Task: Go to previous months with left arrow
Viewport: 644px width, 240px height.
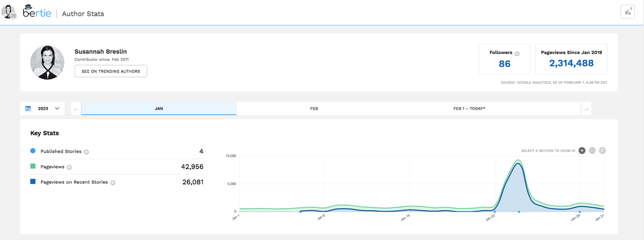Action: click(76, 109)
